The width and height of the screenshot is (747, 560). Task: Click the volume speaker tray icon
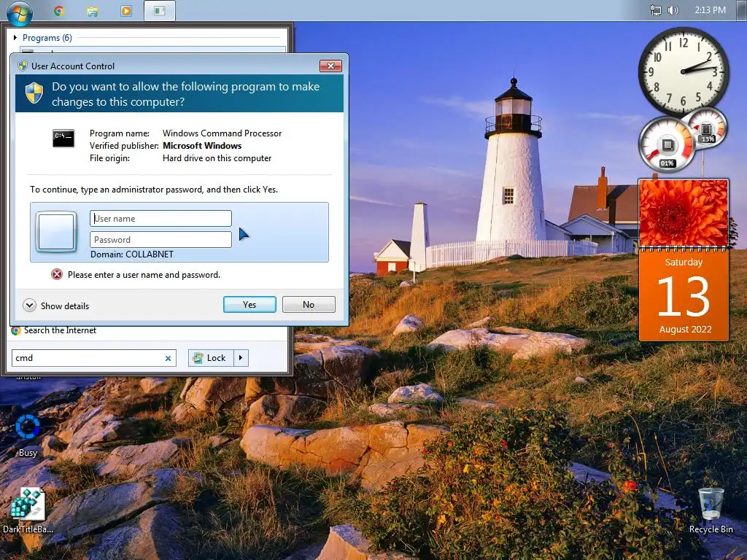(673, 10)
